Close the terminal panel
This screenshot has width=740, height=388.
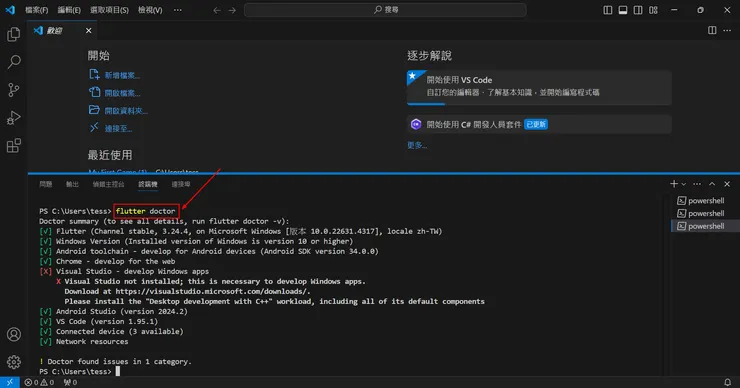[727, 184]
